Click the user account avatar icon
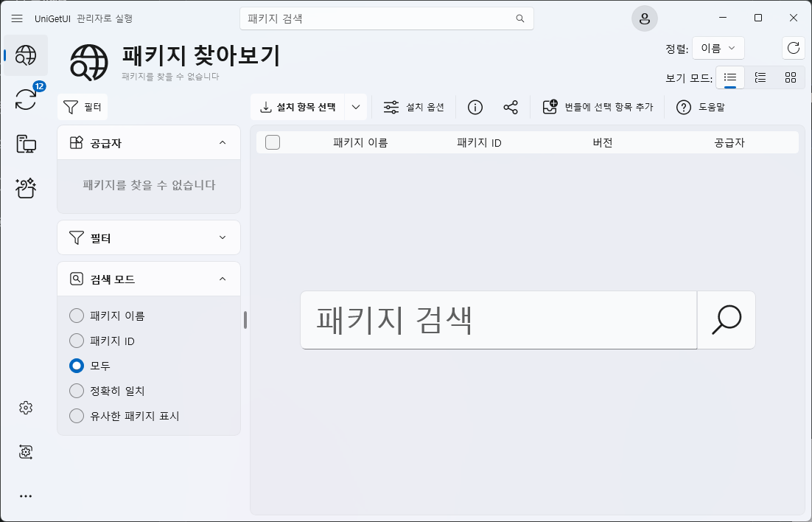 coord(644,18)
